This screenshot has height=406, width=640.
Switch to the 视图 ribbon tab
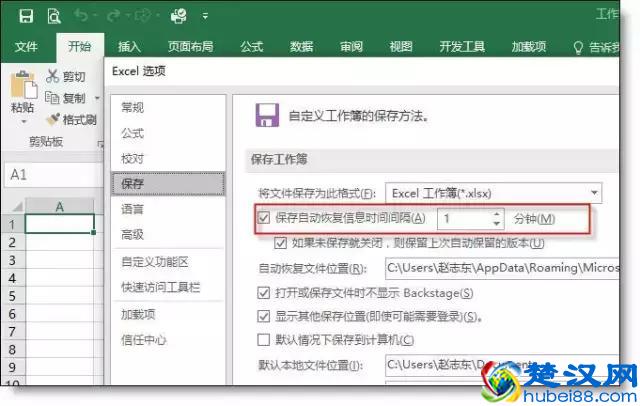401,47
